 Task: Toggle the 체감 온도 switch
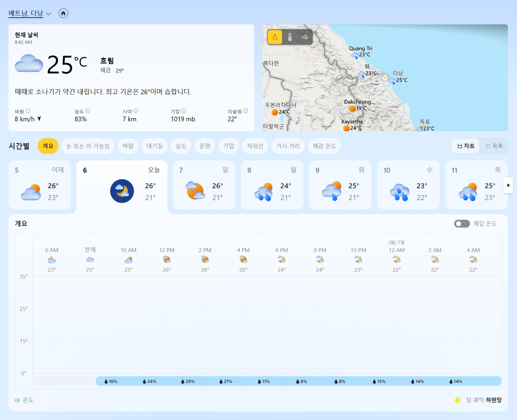(462, 224)
